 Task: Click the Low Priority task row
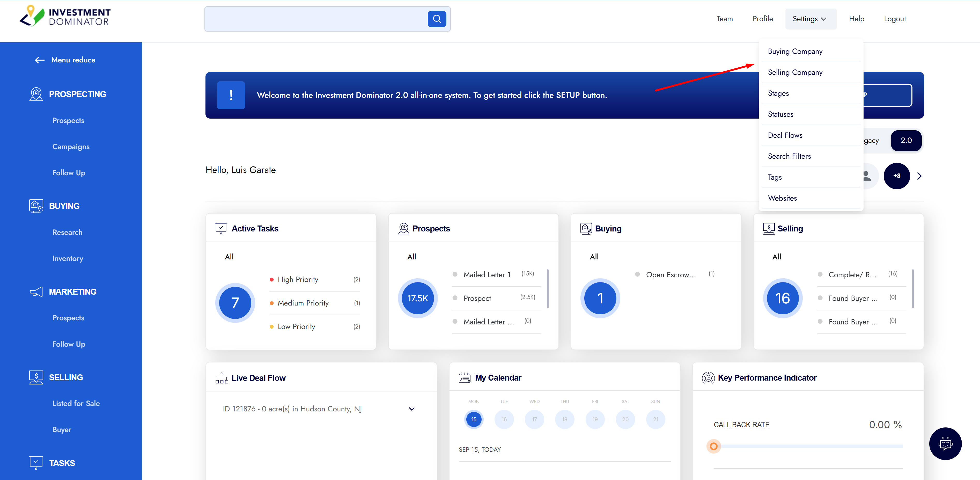pos(315,326)
